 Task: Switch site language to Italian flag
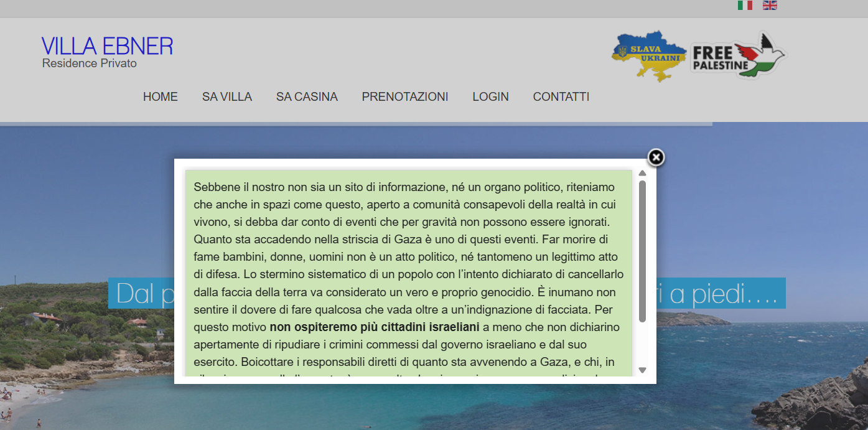pyautogui.click(x=745, y=6)
